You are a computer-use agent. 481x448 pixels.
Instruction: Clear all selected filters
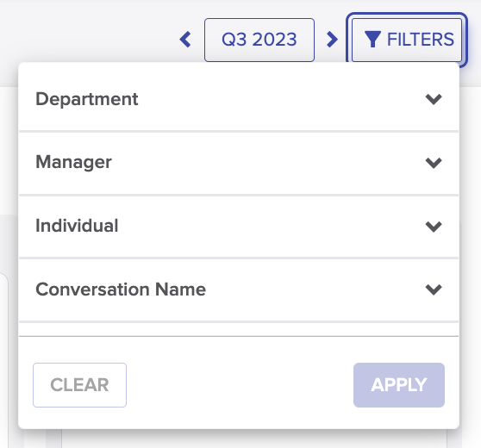pos(80,385)
